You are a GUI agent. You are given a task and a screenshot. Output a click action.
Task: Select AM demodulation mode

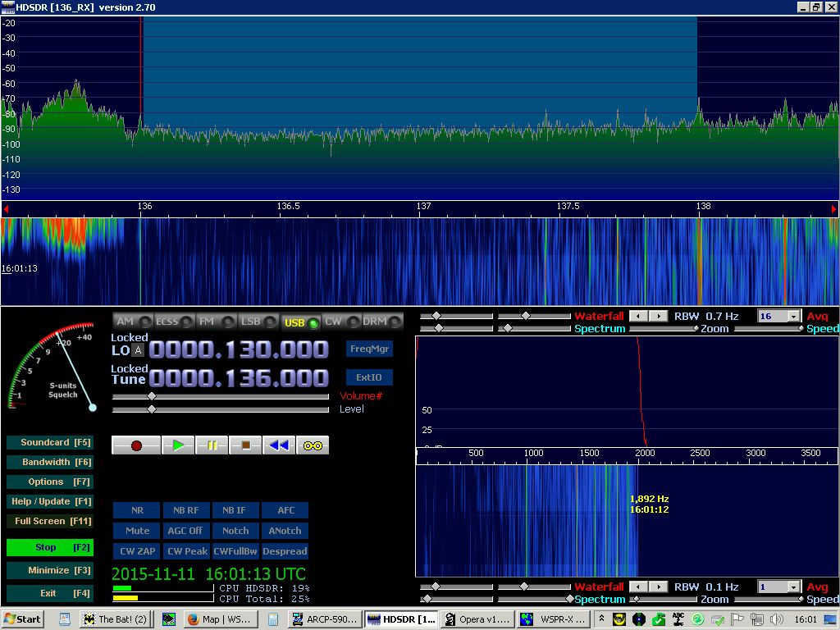pos(132,322)
